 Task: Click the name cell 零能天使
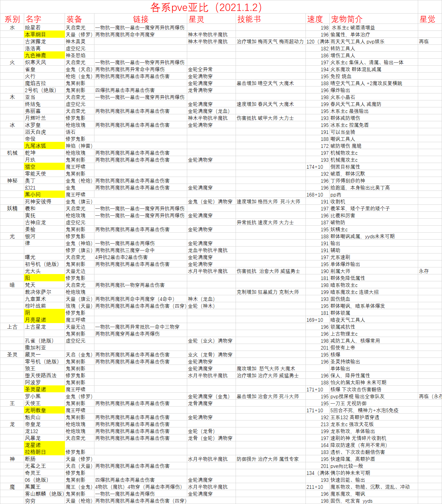click(x=44, y=174)
